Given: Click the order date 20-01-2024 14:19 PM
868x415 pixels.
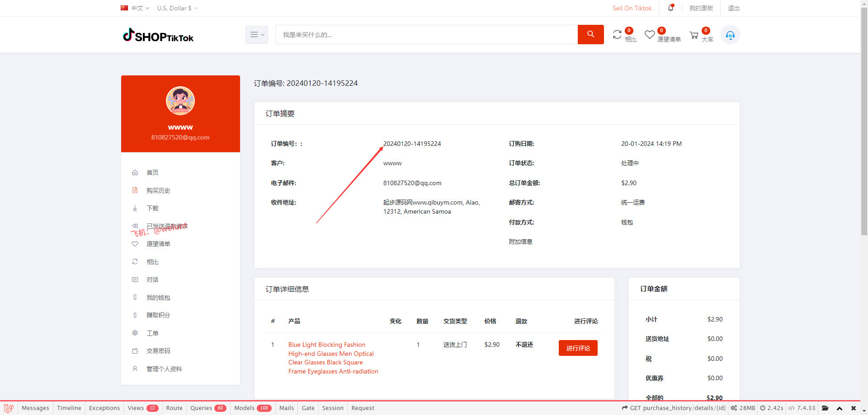Looking at the screenshot, I should point(651,144).
